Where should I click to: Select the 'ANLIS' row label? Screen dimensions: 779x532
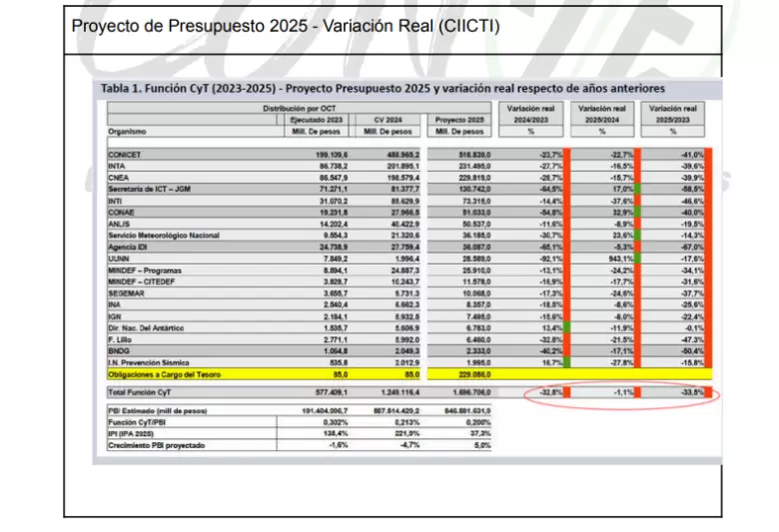click(119, 224)
